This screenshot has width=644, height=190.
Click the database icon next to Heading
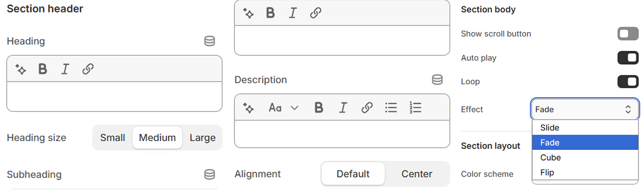pos(209,41)
